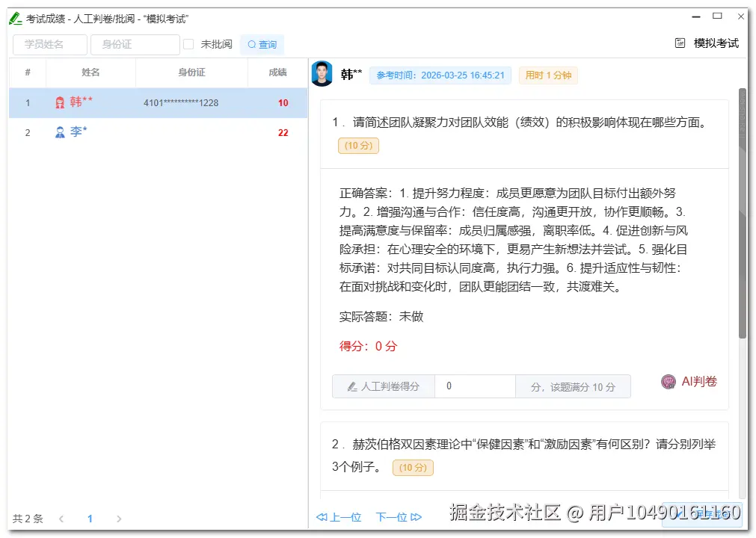Click the 人工判卷得分 label
This screenshot has width=756, height=538.
390,387
